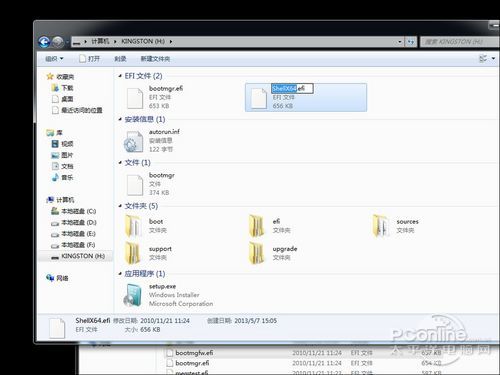Select the support folder
This screenshot has height=375, width=500.
[x=148, y=253]
